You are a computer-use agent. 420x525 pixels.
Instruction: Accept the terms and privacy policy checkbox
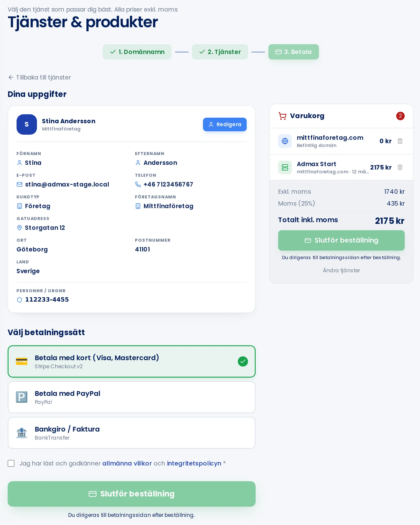[11, 463]
